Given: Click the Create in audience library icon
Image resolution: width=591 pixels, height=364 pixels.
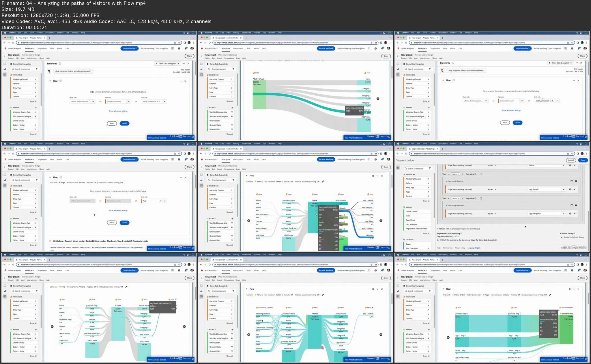Looking at the screenshot, I should pos(562,237).
